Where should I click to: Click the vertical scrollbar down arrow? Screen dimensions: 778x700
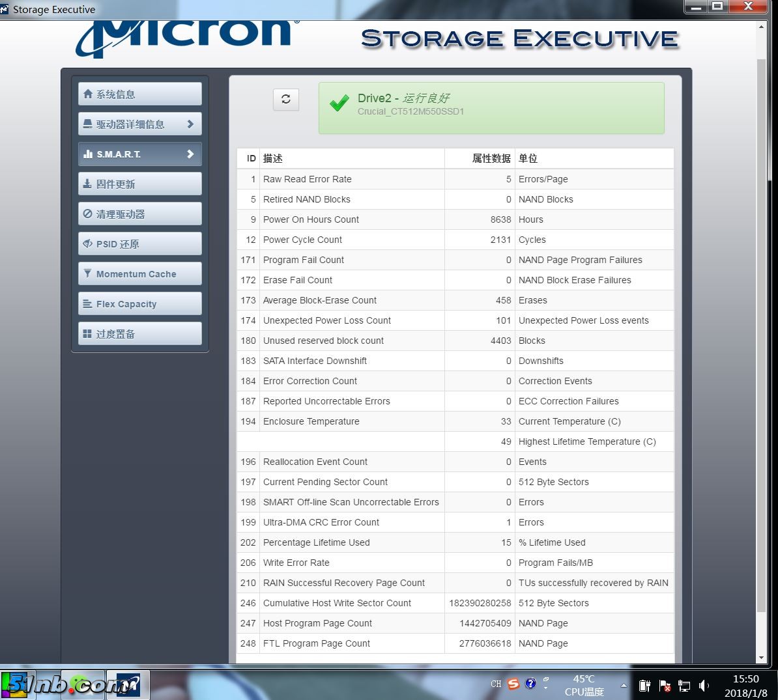pyautogui.click(x=761, y=658)
